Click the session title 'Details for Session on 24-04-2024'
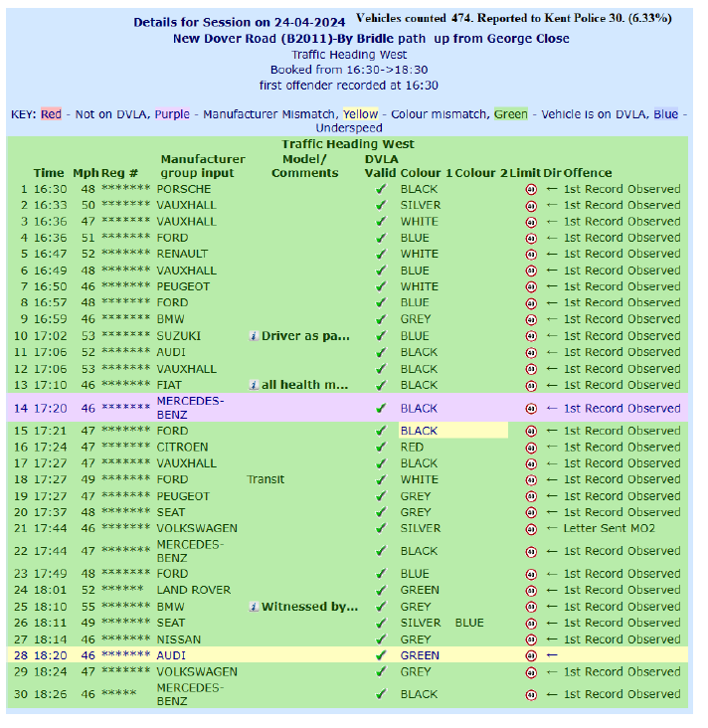Viewport: 708px width, 728px height. 239,22
